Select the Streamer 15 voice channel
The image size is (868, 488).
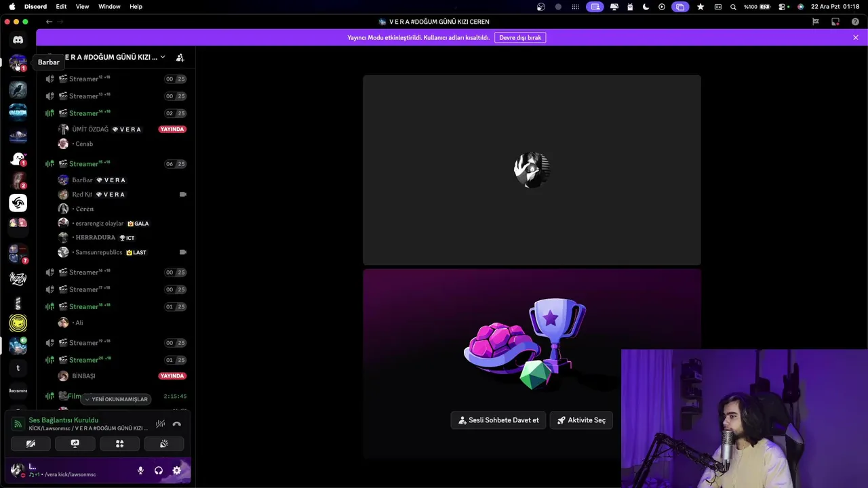115,164
